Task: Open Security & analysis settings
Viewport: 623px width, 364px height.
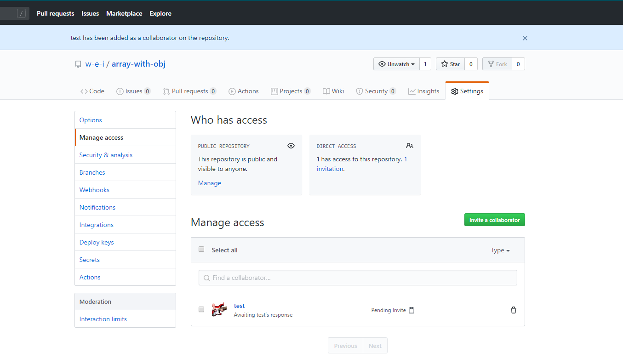Action: click(x=125, y=155)
